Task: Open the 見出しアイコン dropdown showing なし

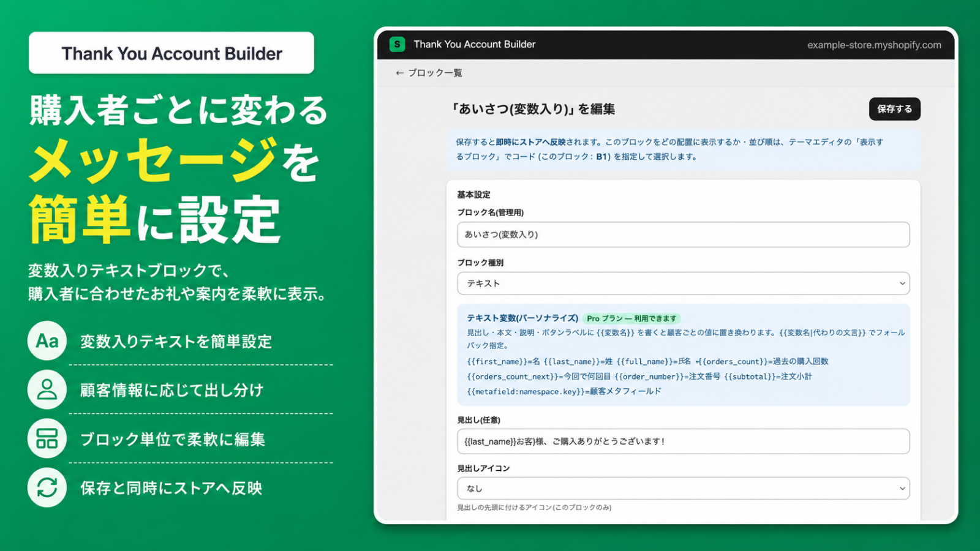Action: [x=683, y=489]
